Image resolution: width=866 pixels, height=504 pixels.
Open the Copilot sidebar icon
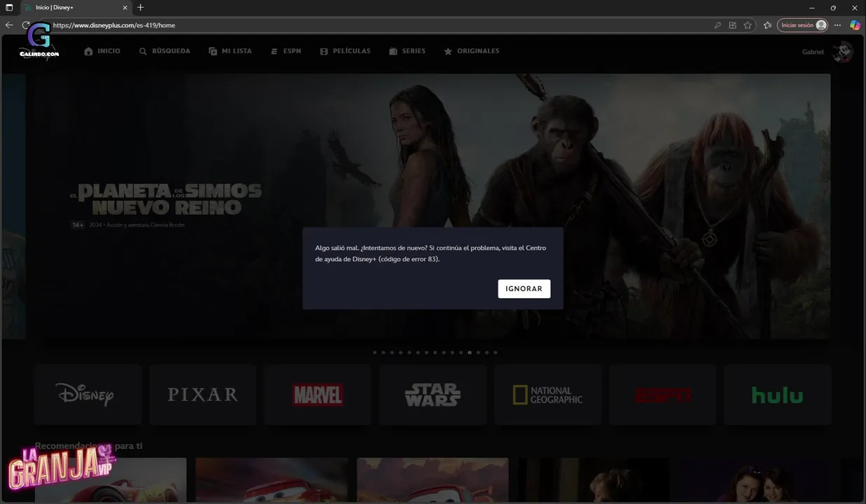(x=855, y=25)
